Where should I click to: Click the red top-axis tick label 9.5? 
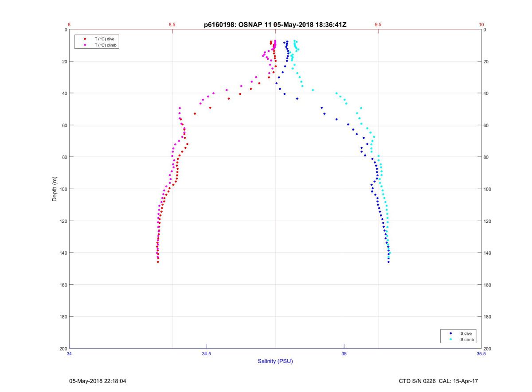(378, 25)
